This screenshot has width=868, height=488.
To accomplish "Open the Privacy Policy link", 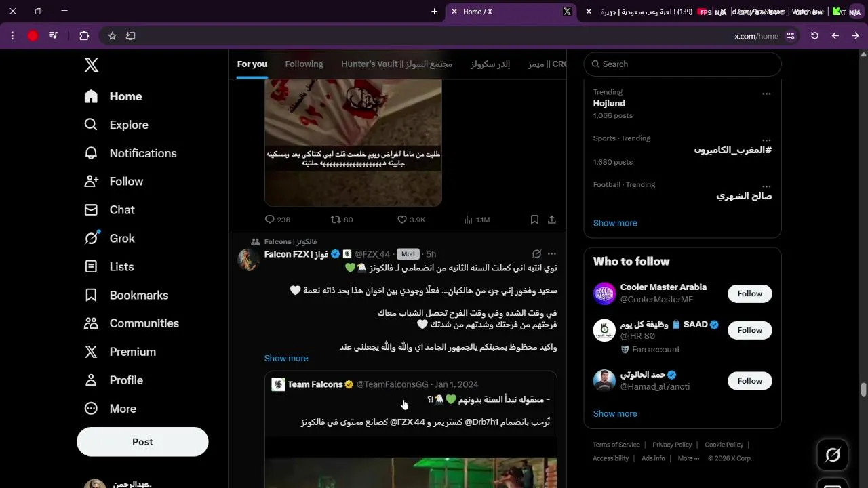I will click(672, 445).
